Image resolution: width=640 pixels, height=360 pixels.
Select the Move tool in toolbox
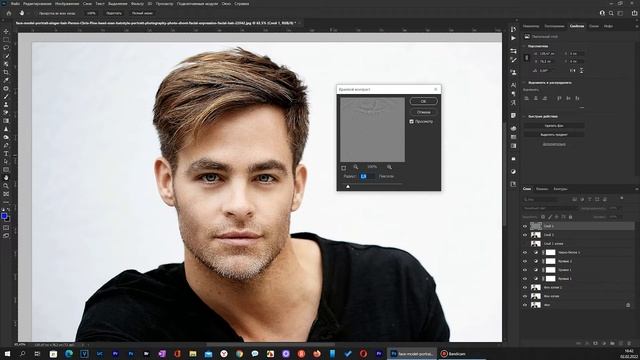point(6,31)
